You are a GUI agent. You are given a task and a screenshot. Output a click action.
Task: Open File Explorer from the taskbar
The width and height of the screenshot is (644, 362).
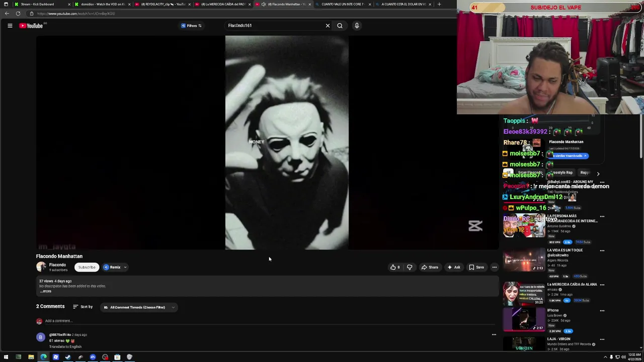(x=31, y=357)
